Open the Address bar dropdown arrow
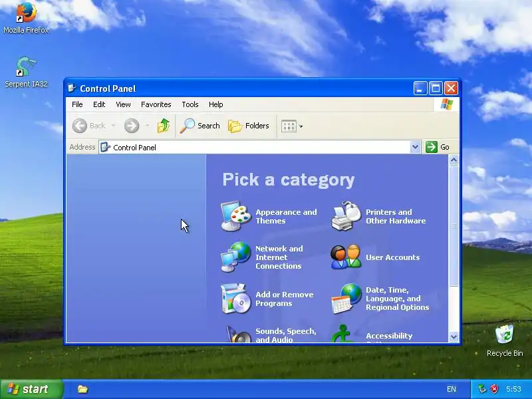Image resolution: width=532 pixels, height=399 pixels. 415,147
